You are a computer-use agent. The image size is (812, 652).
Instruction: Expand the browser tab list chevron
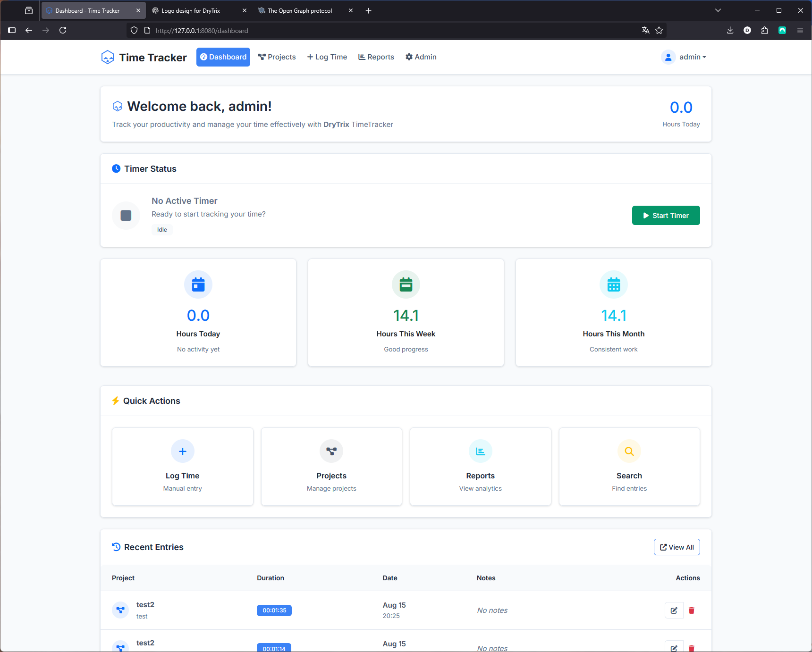[718, 10]
